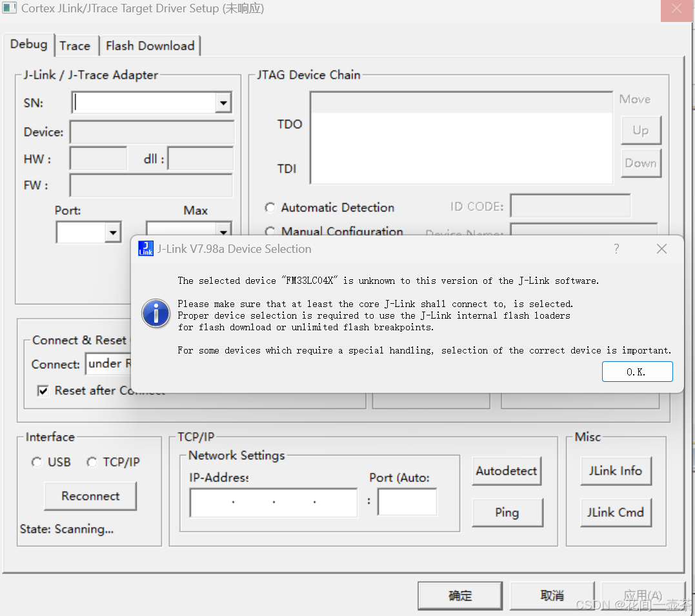
Task: Select the Automatic Detection radio button
Action: (x=270, y=208)
